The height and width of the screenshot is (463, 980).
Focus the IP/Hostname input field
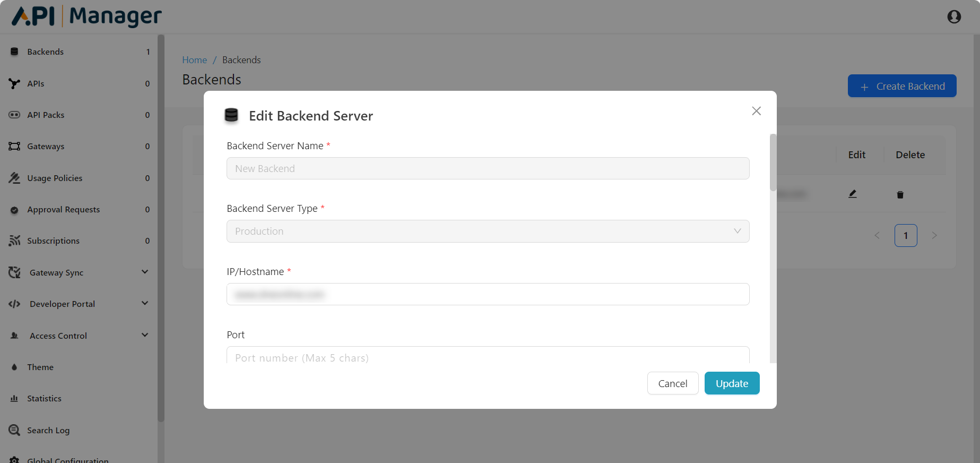click(488, 294)
